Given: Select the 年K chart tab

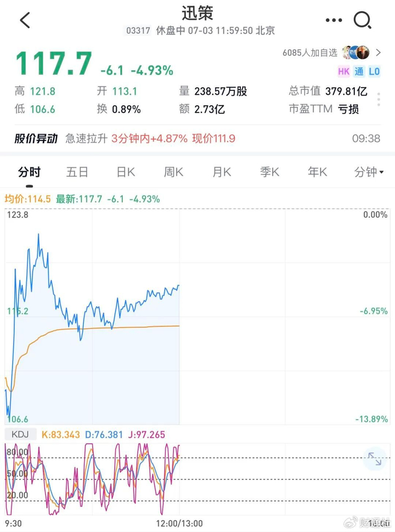Looking at the screenshot, I should coord(317,172).
